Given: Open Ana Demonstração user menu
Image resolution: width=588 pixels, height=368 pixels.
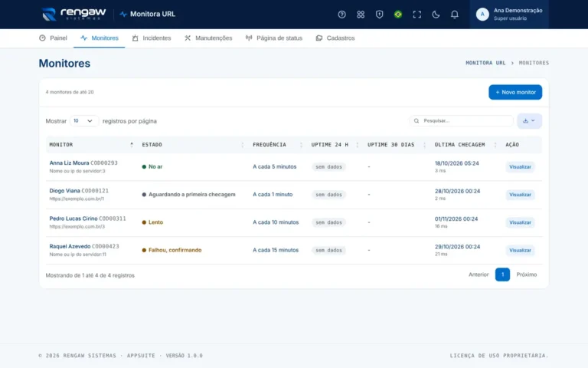Looking at the screenshot, I should tap(509, 15).
